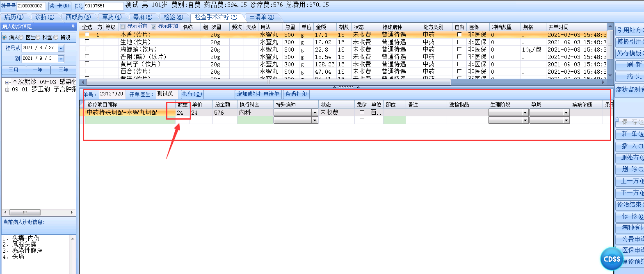
Task: Pin the 病人就诊信息 panel
Action: coord(73,26)
